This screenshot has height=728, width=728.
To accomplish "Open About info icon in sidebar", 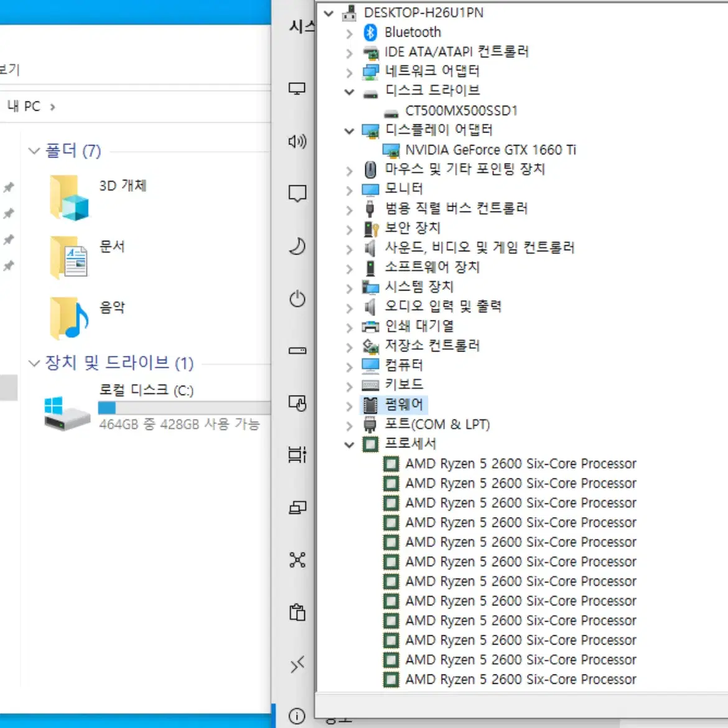I will (x=297, y=716).
